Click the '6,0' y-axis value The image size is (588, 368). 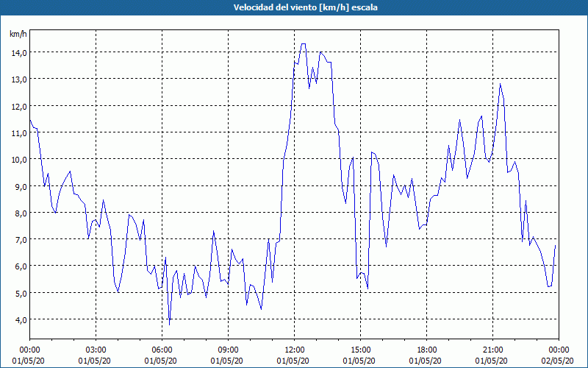(x=21, y=266)
